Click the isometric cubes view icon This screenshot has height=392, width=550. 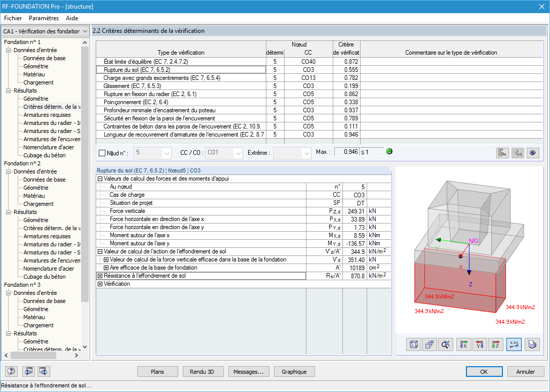point(429,344)
